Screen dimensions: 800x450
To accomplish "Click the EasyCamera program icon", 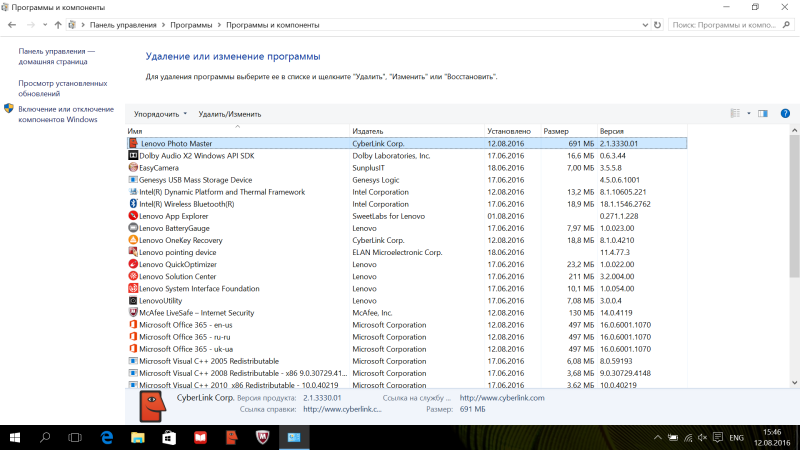I will coord(133,167).
